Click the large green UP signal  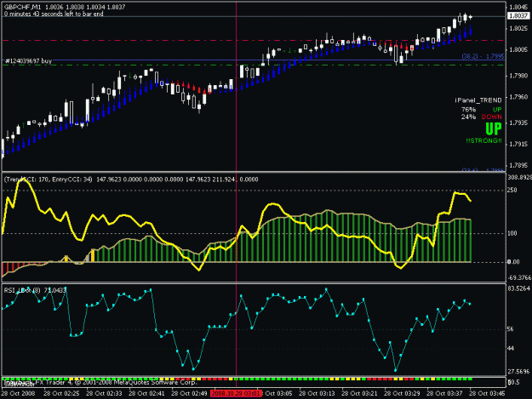click(x=494, y=129)
